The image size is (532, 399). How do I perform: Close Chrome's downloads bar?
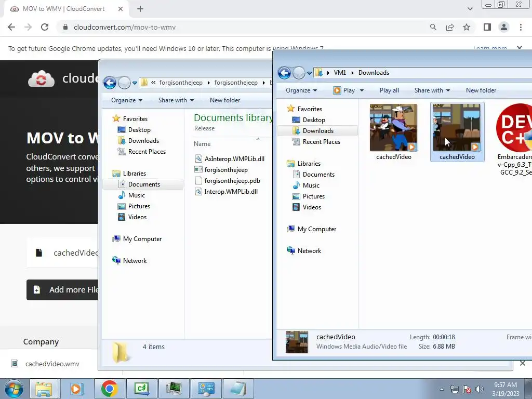(523, 363)
